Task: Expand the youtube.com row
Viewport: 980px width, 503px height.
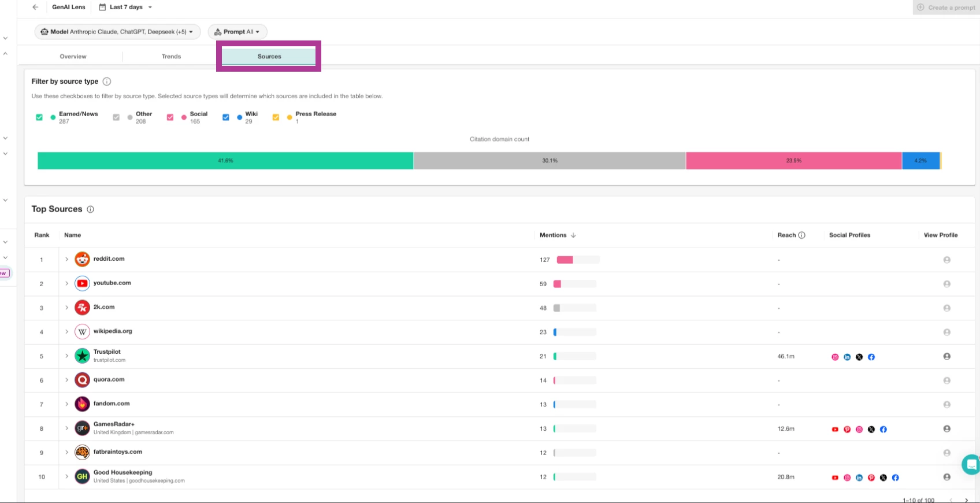Action: tap(66, 283)
